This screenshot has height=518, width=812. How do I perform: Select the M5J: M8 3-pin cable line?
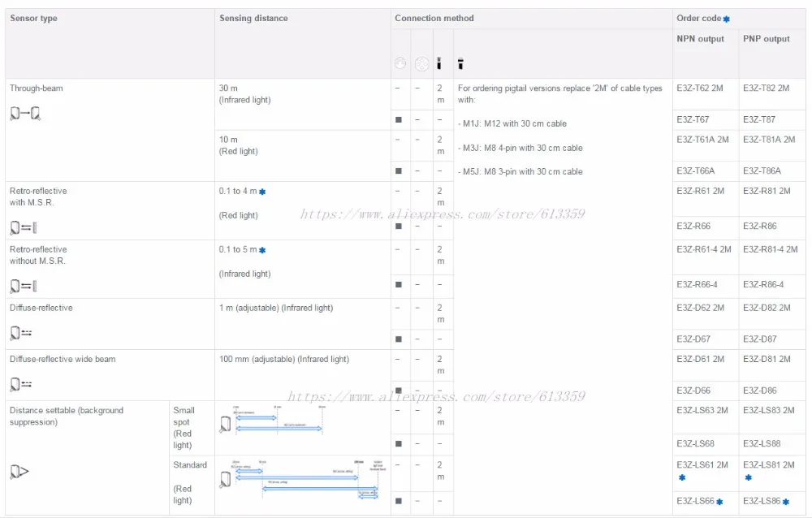520,172
